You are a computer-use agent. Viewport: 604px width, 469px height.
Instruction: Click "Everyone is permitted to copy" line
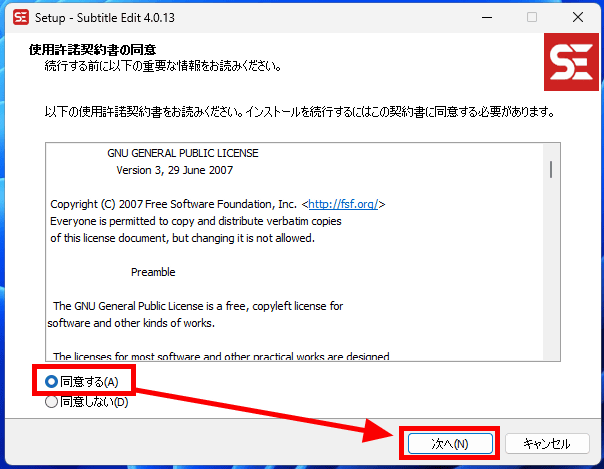[x=196, y=221]
